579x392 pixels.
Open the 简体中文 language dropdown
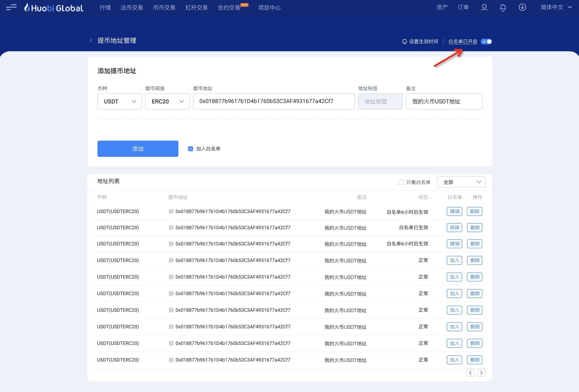pos(556,8)
